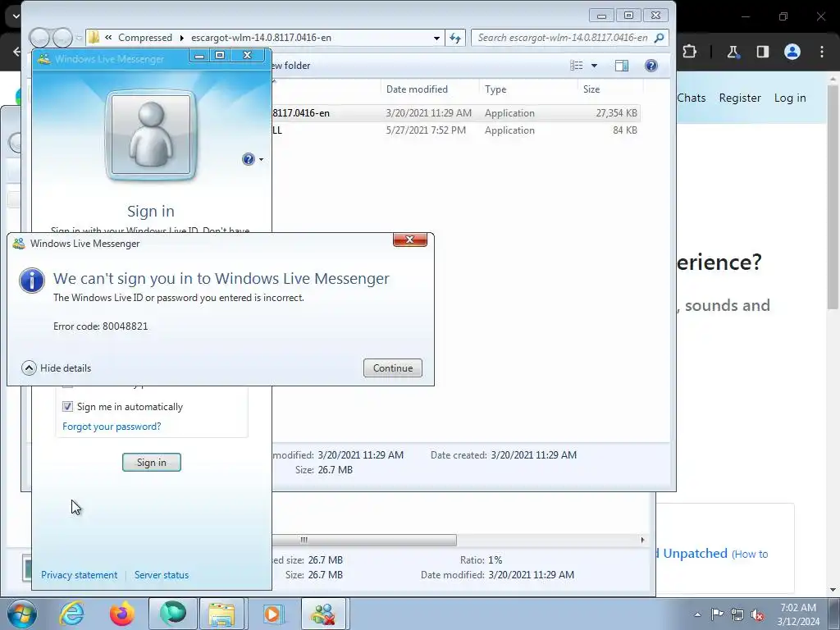
Task: Open the browser extensions puzzle icon
Action: coord(689,52)
